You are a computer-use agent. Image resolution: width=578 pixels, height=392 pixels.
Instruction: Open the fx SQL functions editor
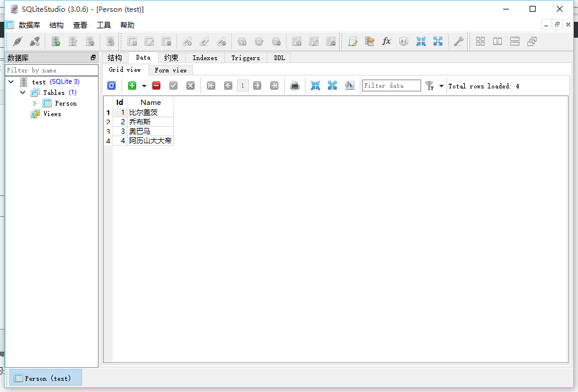pos(386,41)
